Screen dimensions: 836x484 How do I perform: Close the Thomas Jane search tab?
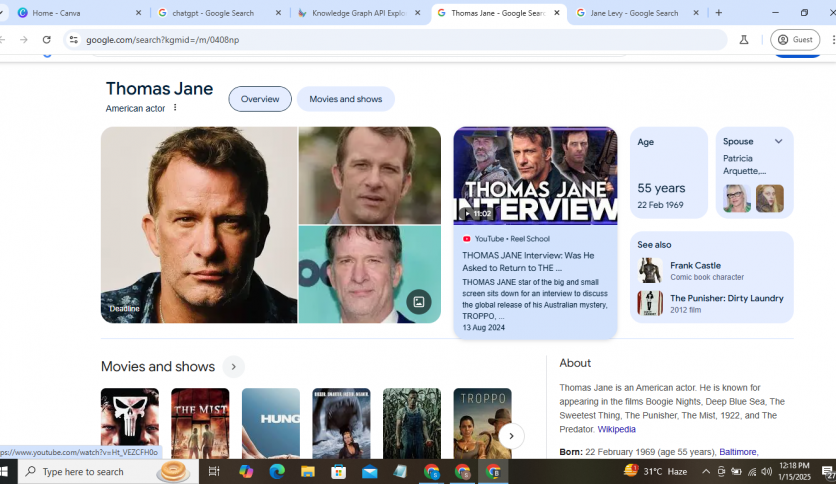coord(557,13)
